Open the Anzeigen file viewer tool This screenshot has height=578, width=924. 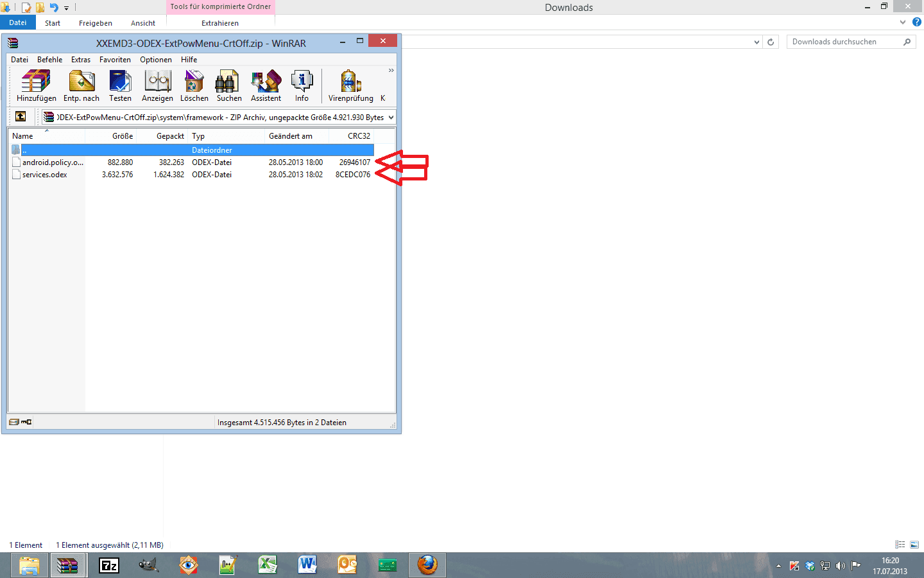(x=157, y=86)
